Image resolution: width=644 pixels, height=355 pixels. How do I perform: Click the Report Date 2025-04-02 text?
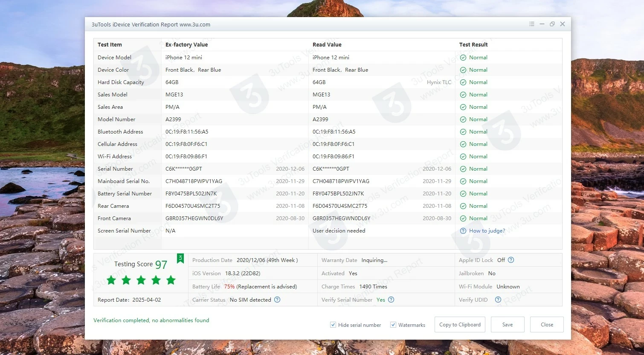pos(129,300)
